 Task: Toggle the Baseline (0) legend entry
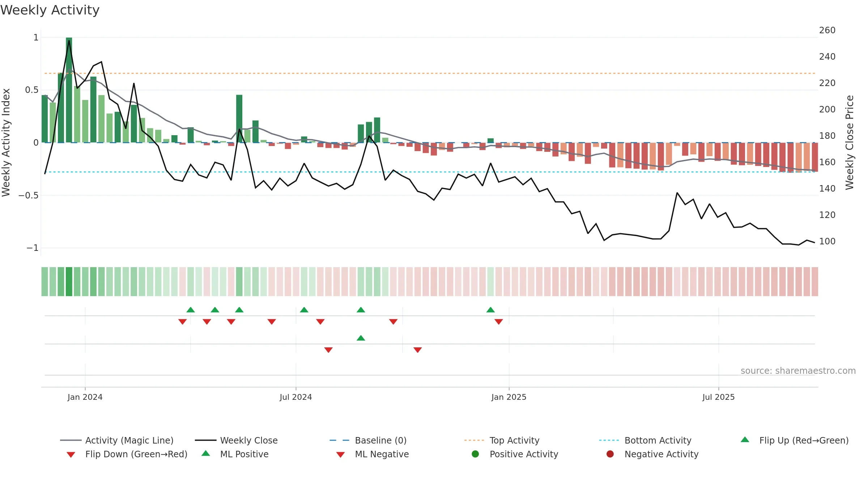click(368, 440)
